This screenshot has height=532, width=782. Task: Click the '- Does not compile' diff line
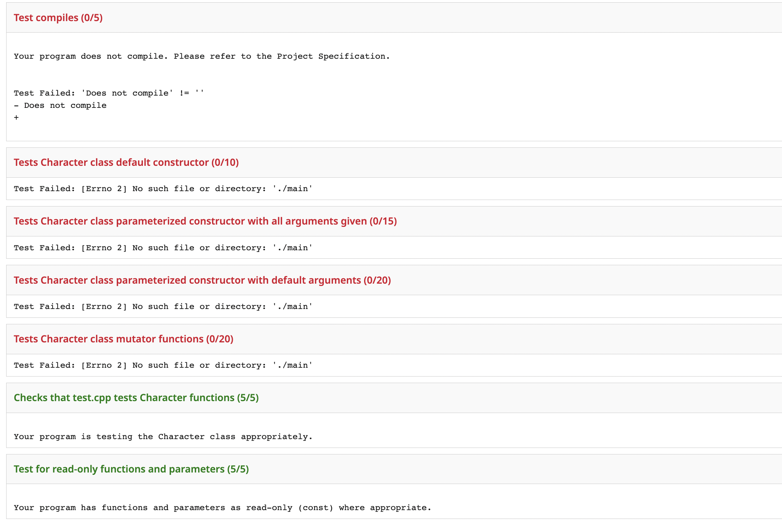point(60,106)
